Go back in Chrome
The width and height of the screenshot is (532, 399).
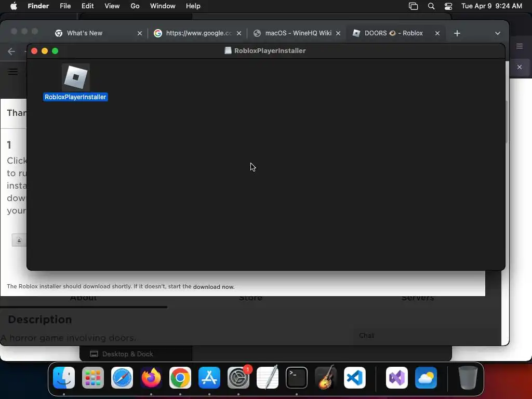tap(11, 51)
